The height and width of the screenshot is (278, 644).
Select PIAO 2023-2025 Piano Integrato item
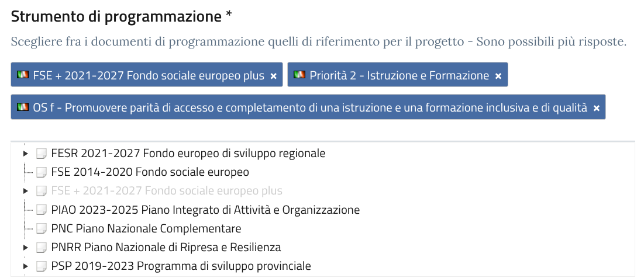pyautogui.click(x=205, y=210)
